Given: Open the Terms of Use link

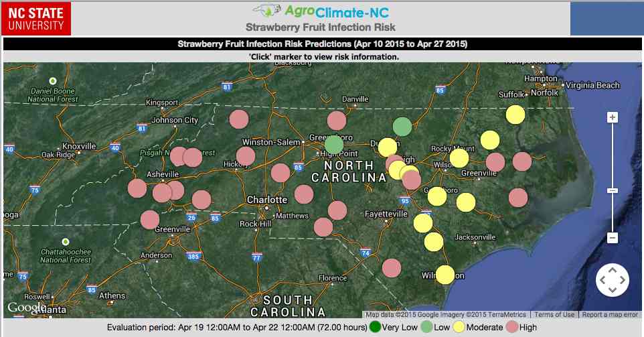Looking at the screenshot, I should (x=554, y=314).
